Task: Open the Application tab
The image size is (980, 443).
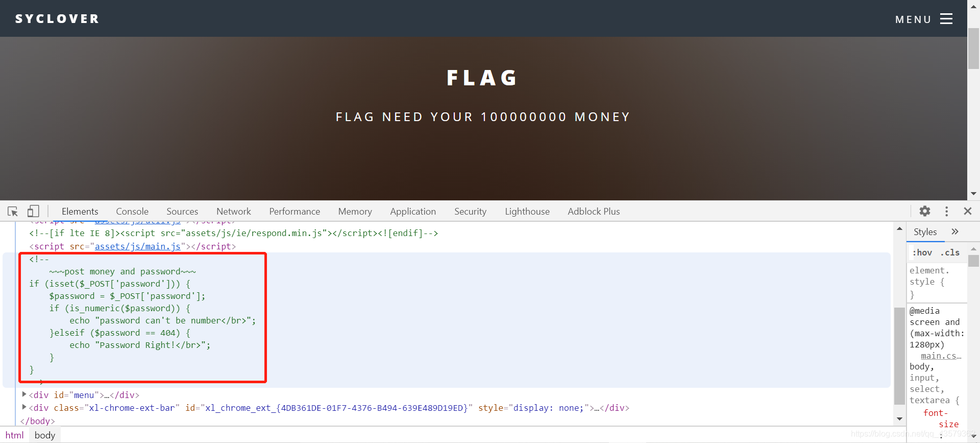Action: click(413, 211)
